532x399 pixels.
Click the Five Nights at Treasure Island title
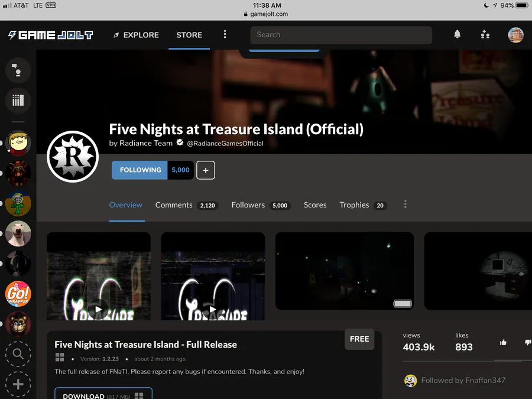click(236, 129)
